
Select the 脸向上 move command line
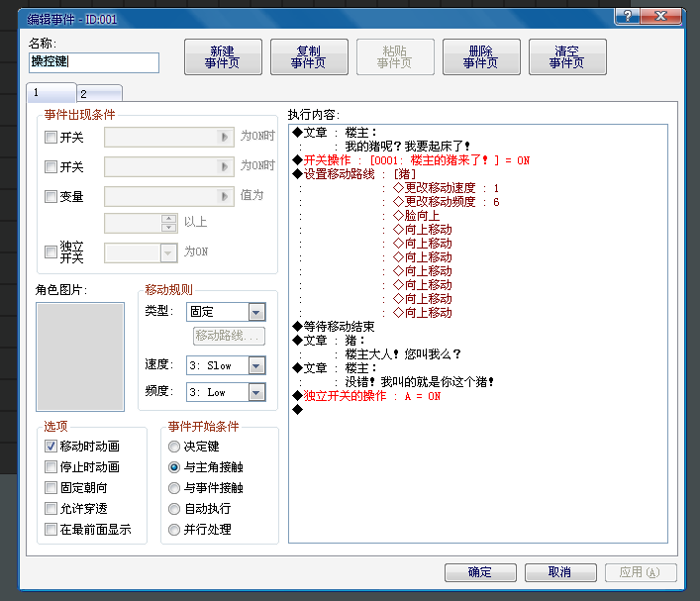point(416,216)
